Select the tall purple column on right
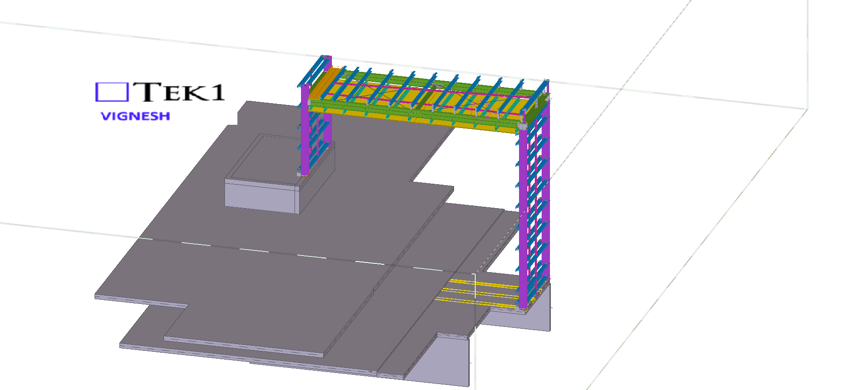Screen dimensions: 868x390 click(x=523, y=216)
